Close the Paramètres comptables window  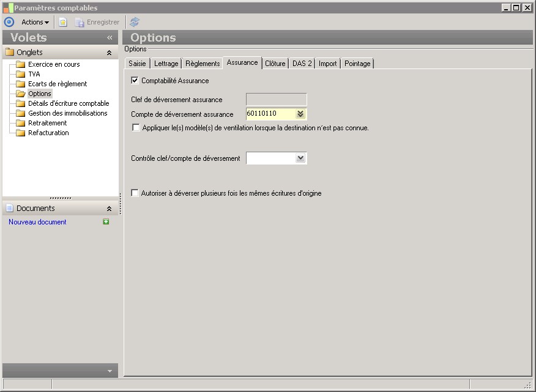click(x=527, y=7)
